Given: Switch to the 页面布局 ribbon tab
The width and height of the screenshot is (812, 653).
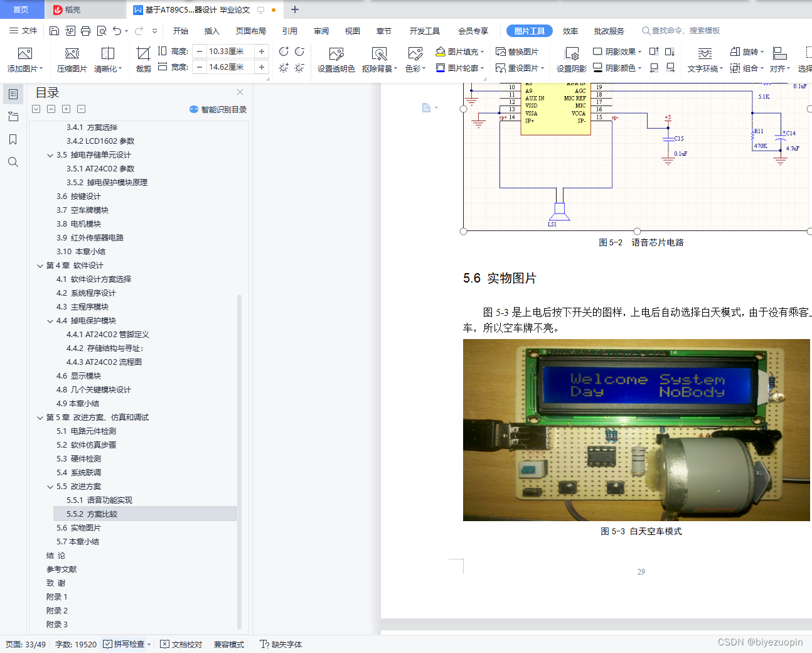Looking at the screenshot, I should [x=251, y=31].
